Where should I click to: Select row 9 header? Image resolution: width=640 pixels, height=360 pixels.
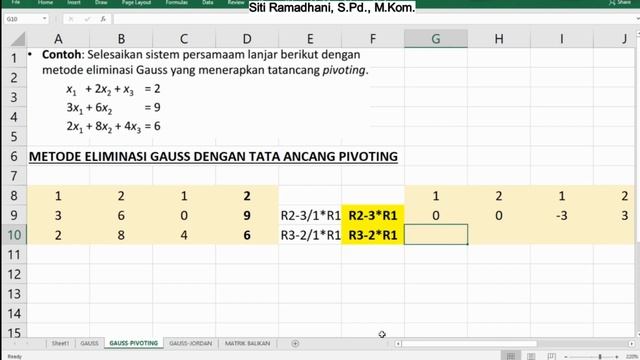coord(14,215)
